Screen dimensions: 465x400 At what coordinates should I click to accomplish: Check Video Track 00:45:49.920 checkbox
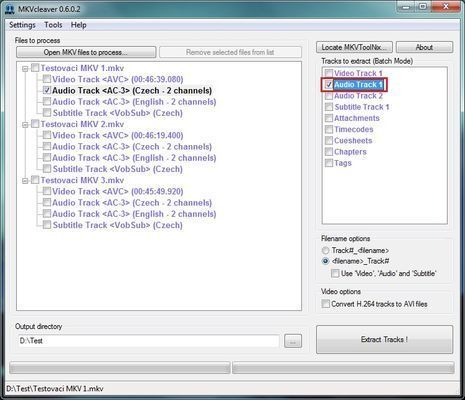[47, 191]
